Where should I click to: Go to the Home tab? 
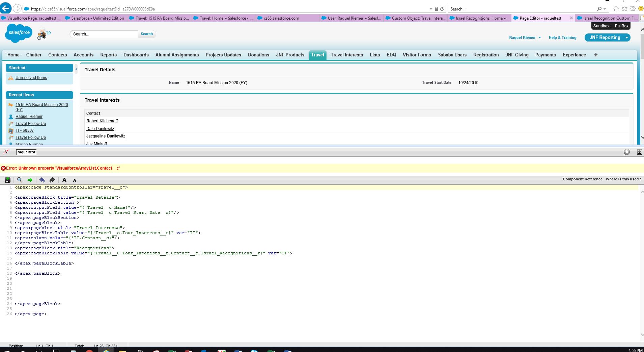[13, 55]
